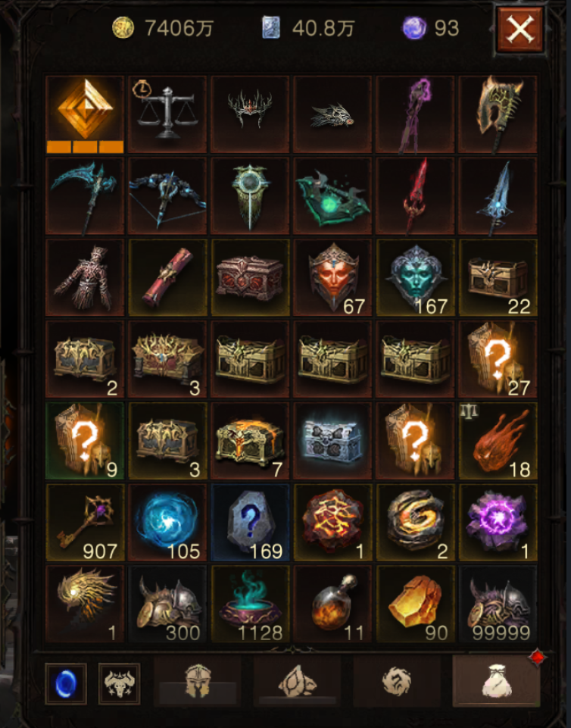Select the green scythe weapon
The width and height of the screenshot is (571, 728).
(85, 196)
